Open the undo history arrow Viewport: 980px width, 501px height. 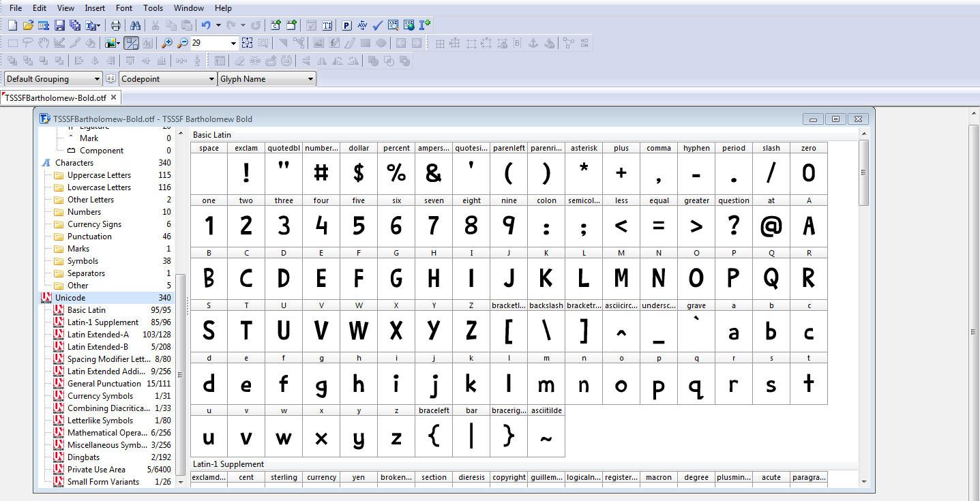pos(218,25)
